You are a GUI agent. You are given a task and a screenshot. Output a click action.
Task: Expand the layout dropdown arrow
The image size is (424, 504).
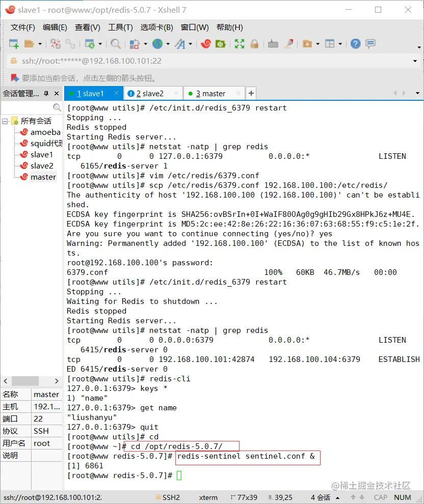coord(340,44)
